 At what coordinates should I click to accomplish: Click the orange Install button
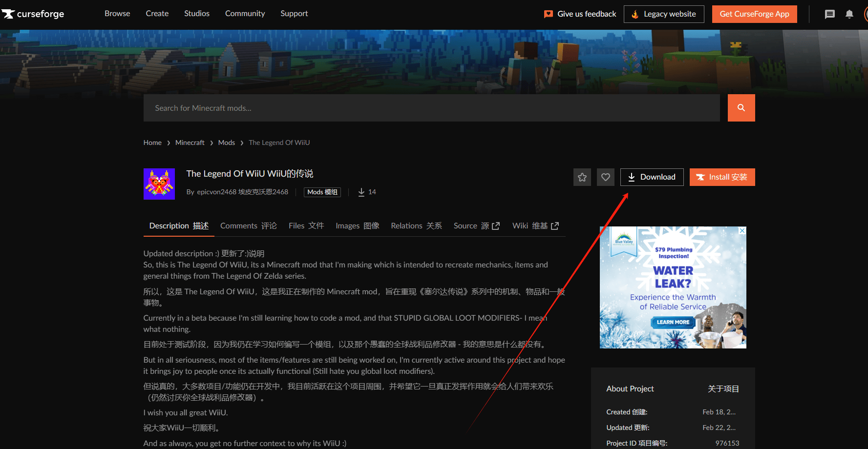(x=722, y=177)
